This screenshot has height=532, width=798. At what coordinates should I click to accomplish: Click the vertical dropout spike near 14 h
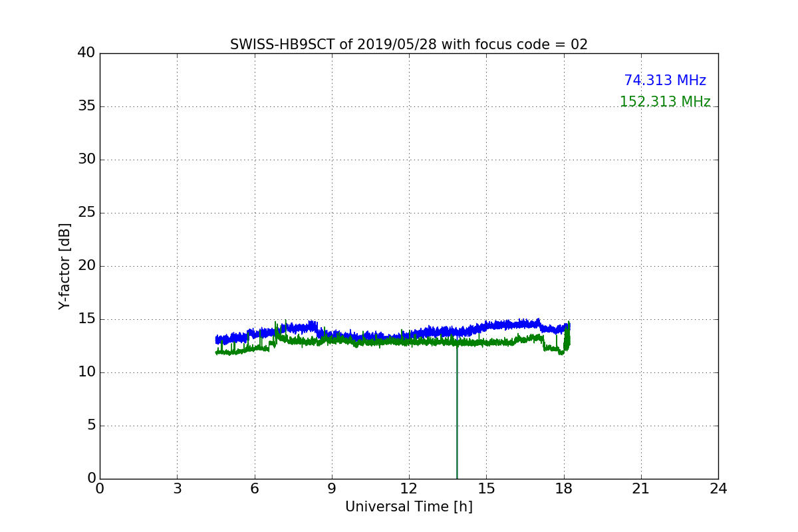[457, 412]
